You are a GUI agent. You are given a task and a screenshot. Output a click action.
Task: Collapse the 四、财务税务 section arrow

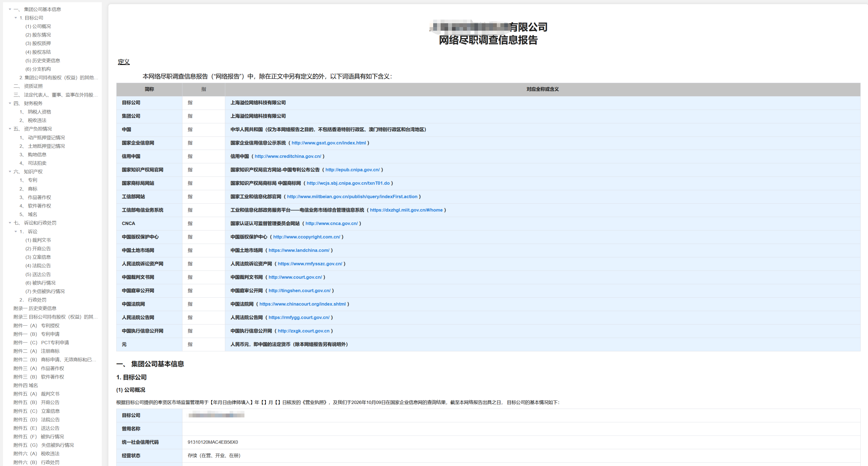point(10,103)
